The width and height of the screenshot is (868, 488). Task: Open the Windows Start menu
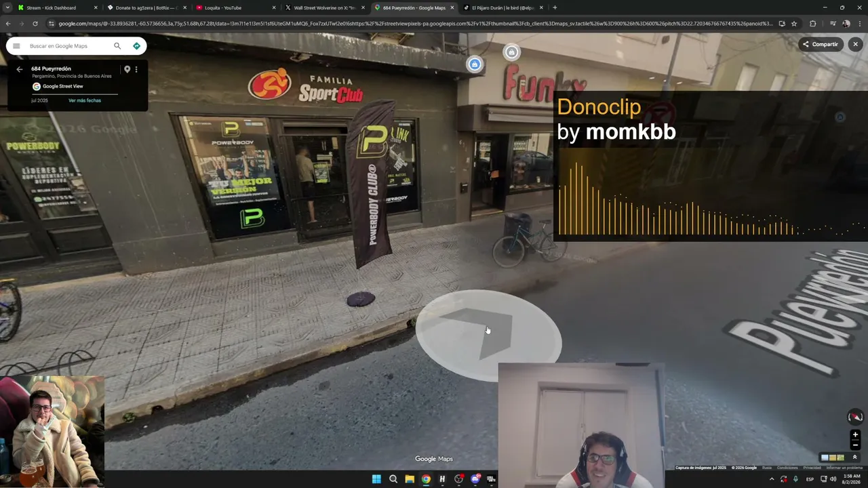[x=376, y=479]
